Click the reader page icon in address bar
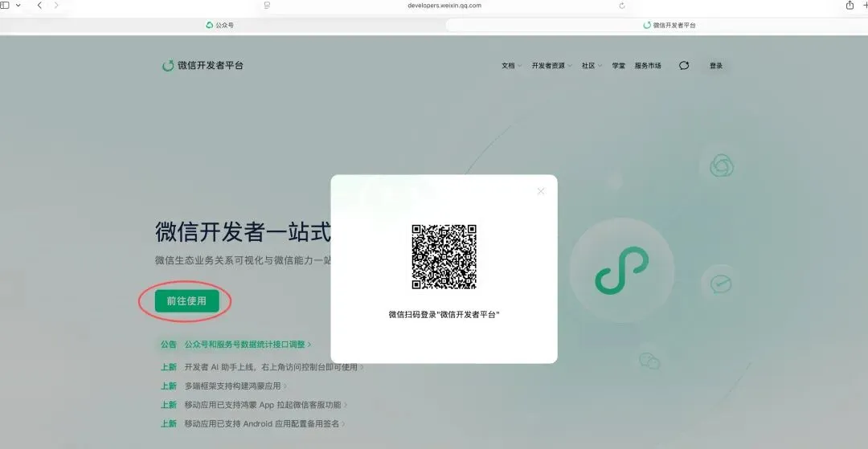Image resolution: width=868 pixels, height=449 pixels. [268, 6]
